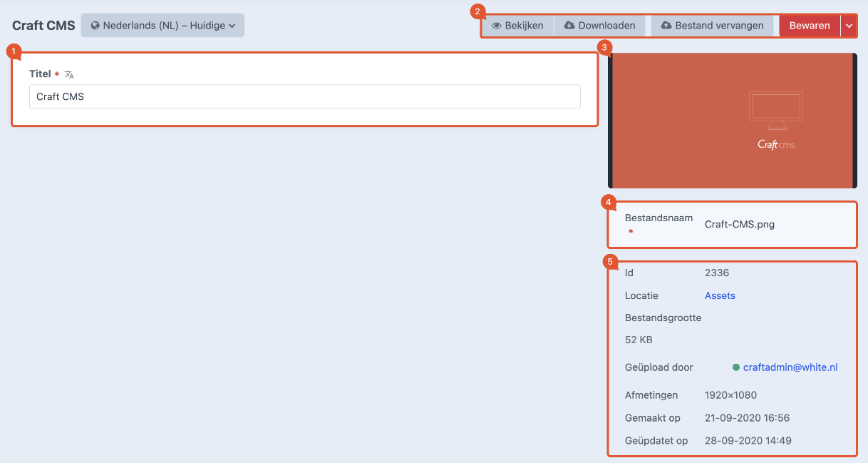The image size is (868, 463).
Task: Click the translation icon beside Titel
Action: [x=69, y=74]
